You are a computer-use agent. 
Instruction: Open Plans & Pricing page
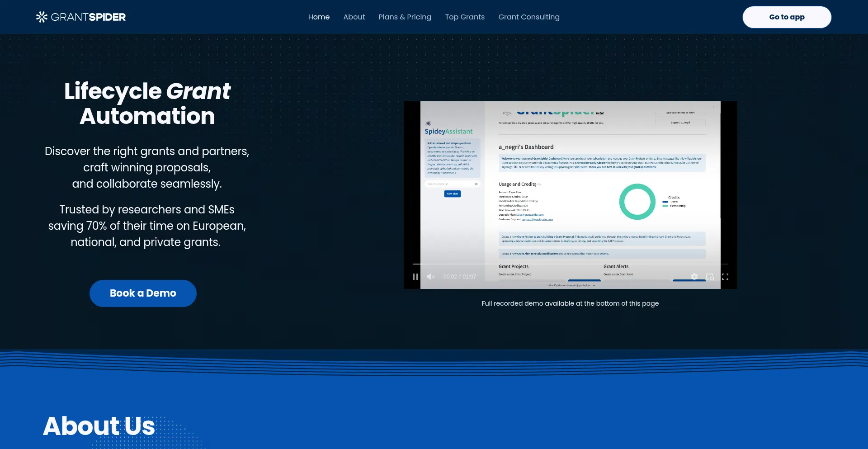tap(405, 17)
